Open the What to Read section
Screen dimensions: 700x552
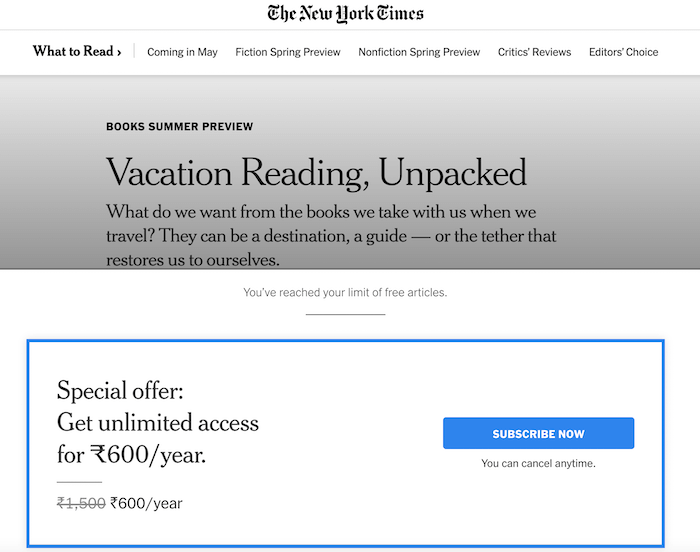[x=71, y=52]
